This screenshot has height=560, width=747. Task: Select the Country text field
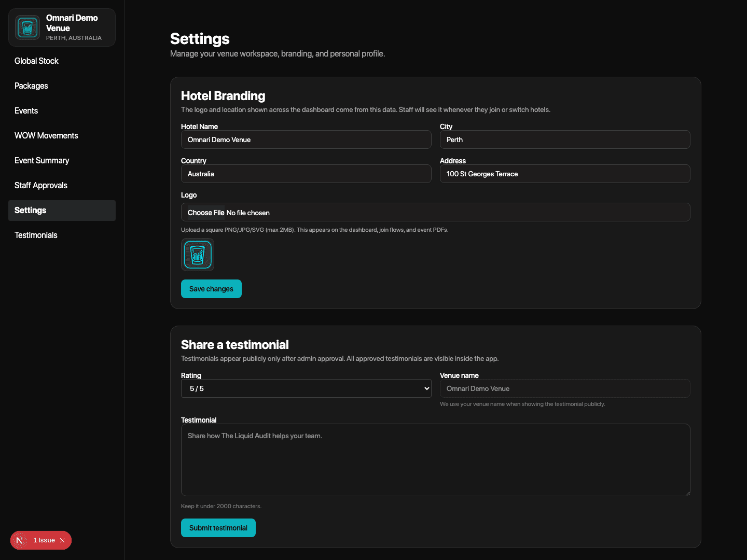click(x=306, y=174)
